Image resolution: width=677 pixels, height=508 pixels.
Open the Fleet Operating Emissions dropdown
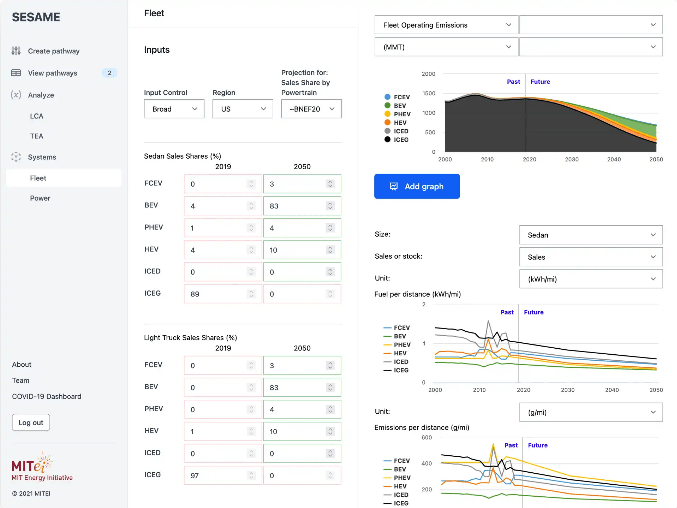click(446, 25)
